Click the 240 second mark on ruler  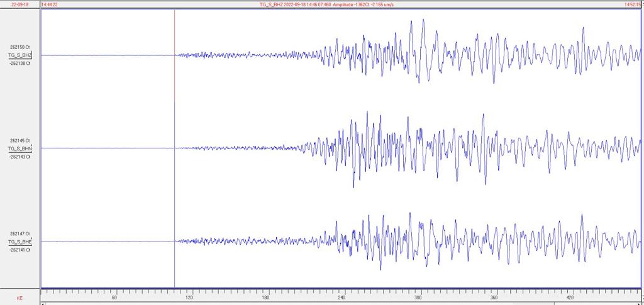click(x=341, y=298)
